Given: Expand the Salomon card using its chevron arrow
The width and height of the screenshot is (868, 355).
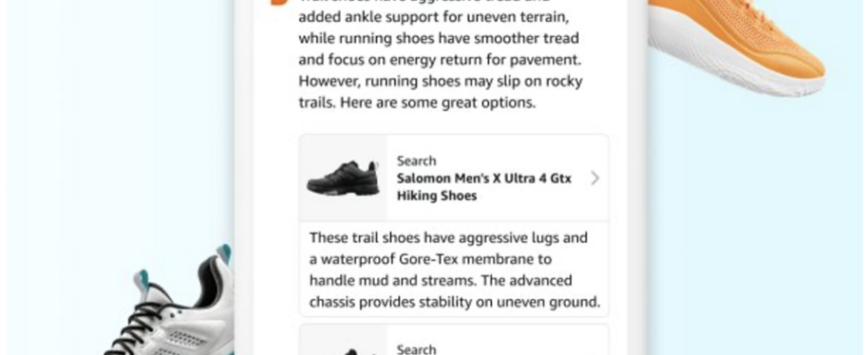Looking at the screenshot, I should [595, 177].
